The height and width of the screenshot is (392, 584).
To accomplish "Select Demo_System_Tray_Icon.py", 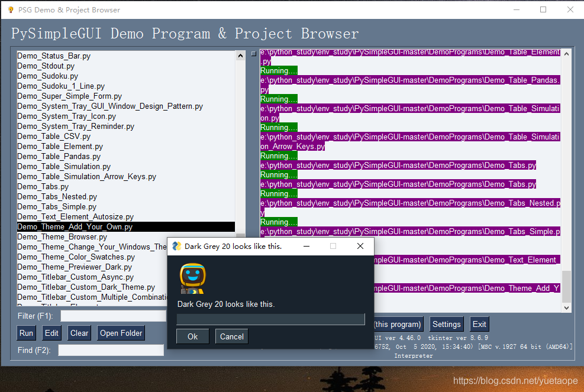I will click(x=126, y=116).
